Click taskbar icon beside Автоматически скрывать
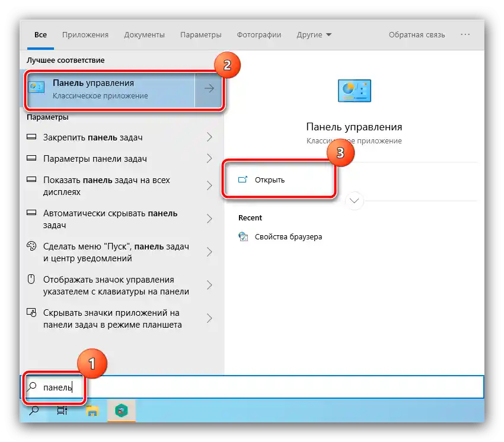 [x=31, y=212]
